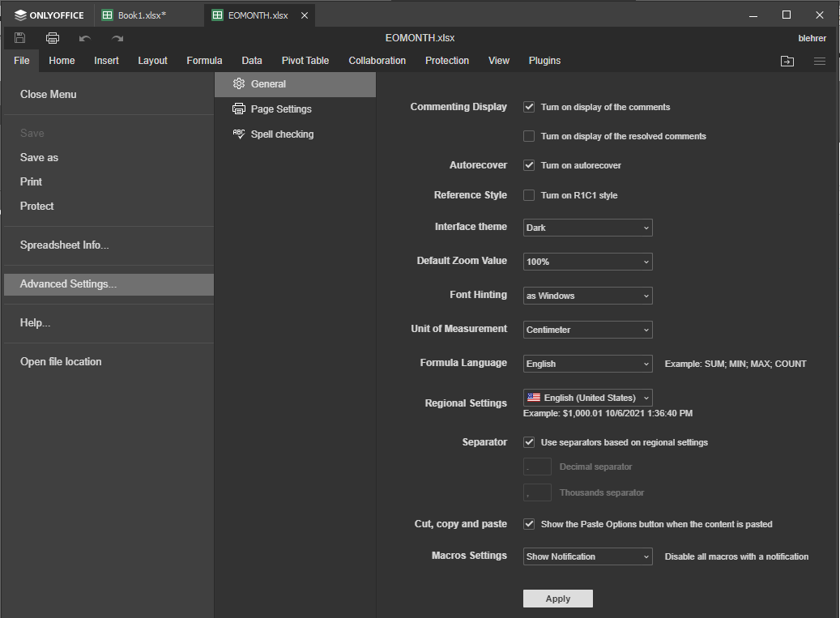Image resolution: width=840 pixels, height=618 pixels.
Task: Click the Undo arrow icon
Action: coord(84,38)
